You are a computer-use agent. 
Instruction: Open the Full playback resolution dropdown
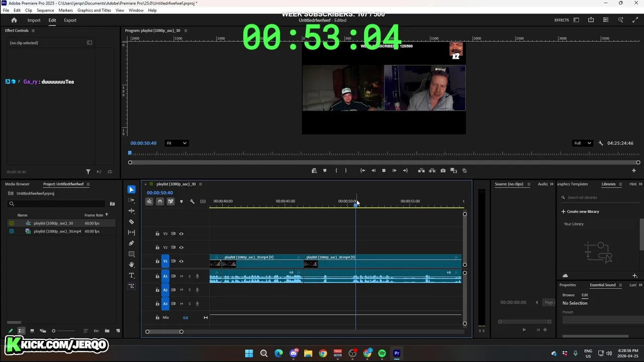[x=584, y=143]
